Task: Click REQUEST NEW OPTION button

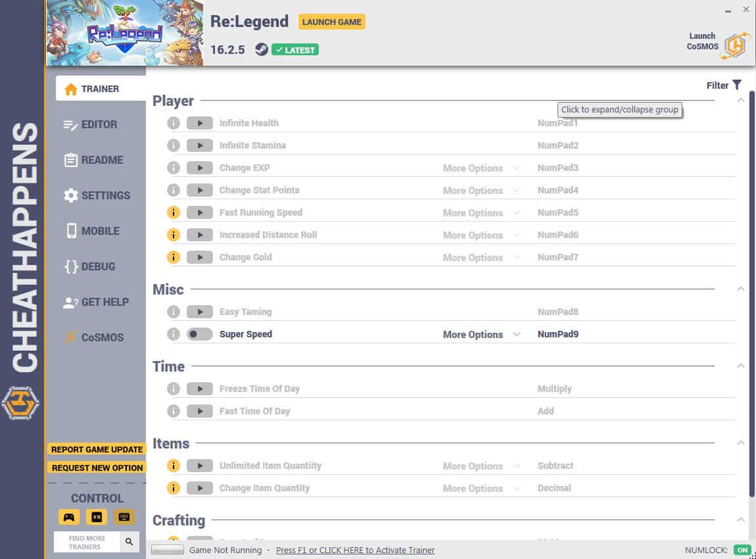Action: pyautogui.click(x=97, y=468)
